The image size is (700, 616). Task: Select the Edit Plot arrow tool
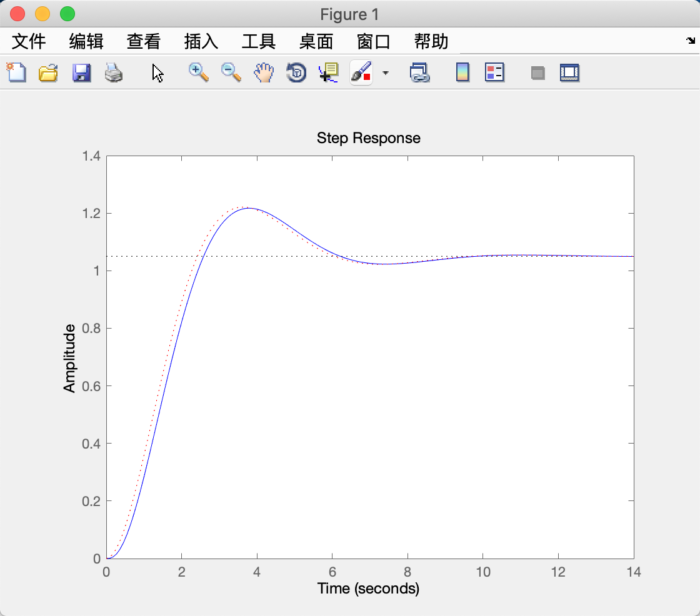tap(157, 73)
